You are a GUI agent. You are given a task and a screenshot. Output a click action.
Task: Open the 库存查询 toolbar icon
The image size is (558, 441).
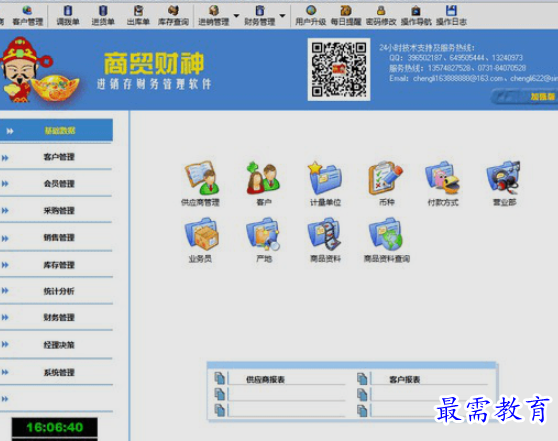173,16
